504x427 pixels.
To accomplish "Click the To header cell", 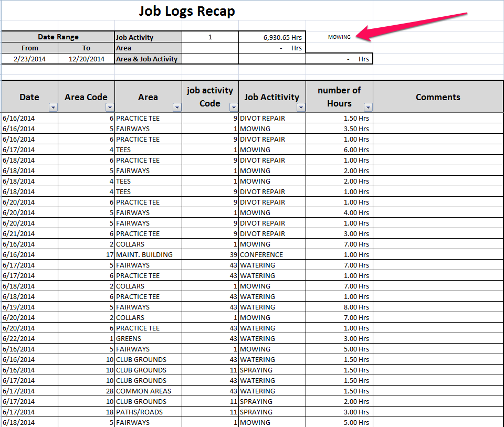I will coord(86,48).
